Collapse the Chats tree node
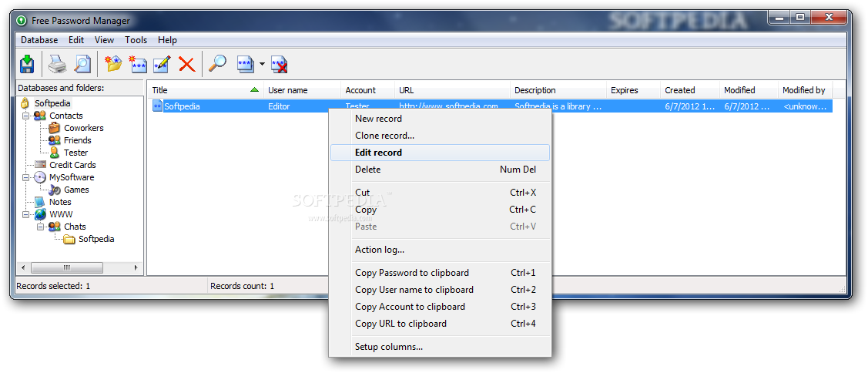The image size is (868, 373). tap(40, 227)
